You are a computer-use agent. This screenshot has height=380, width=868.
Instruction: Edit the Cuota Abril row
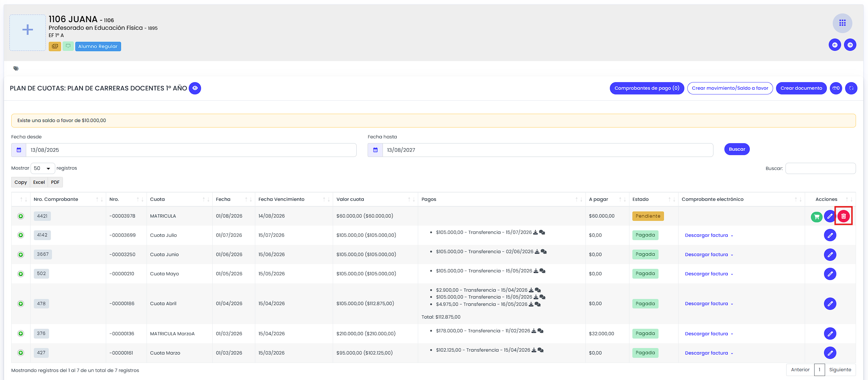(830, 304)
